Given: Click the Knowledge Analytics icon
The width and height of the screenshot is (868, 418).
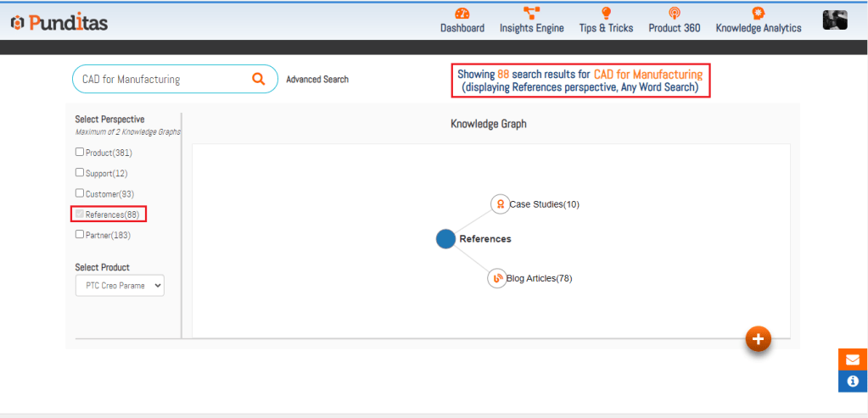Looking at the screenshot, I should point(758,14).
